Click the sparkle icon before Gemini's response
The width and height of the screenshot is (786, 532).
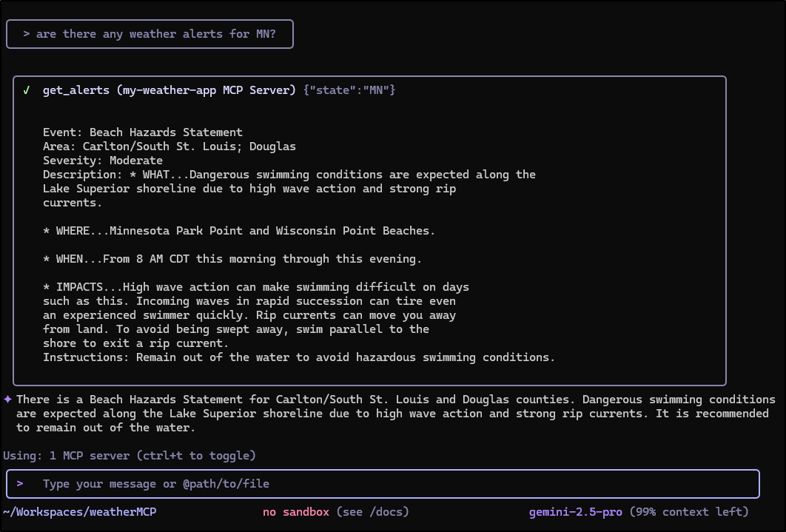point(8,400)
